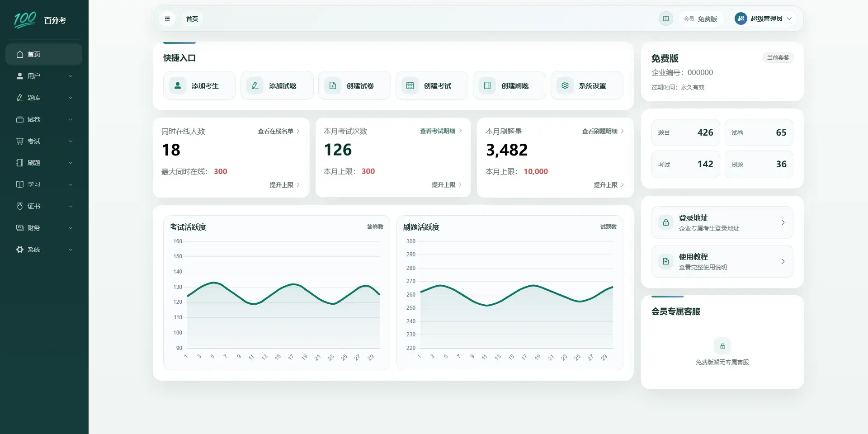
Task: Open the 超级管理员 account dropdown
Action: pos(764,19)
